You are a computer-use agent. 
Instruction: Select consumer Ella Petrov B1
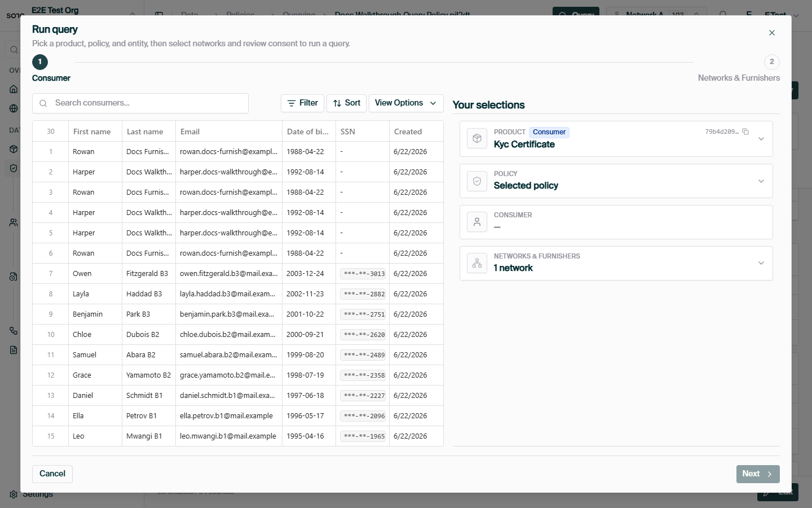pos(238,416)
